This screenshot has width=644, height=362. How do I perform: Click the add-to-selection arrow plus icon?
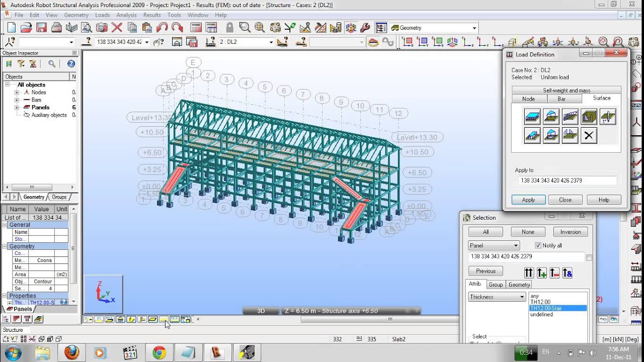tap(541, 273)
